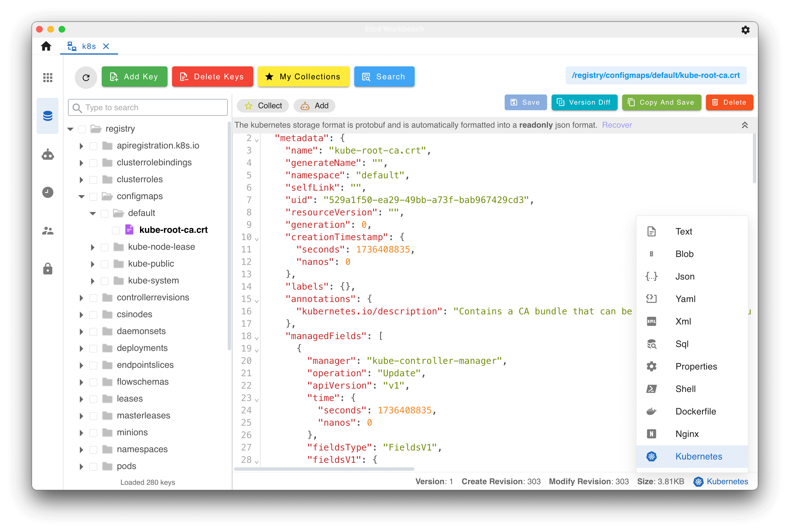Open the apps grid icon in sidebar
The image size is (790, 532).
[x=48, y=77]
